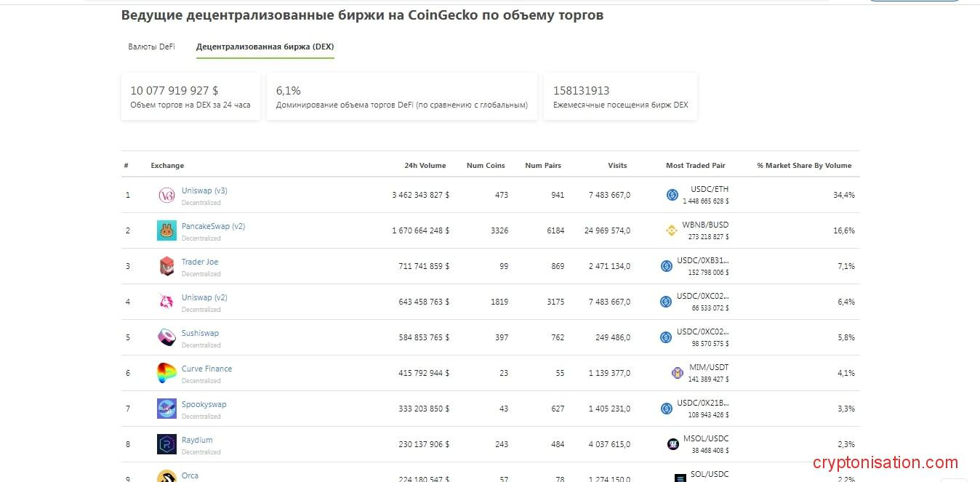Viewport: 980px width, 482px height.
Task: Click the Raydium exchange logo
Action: [166, 444]
